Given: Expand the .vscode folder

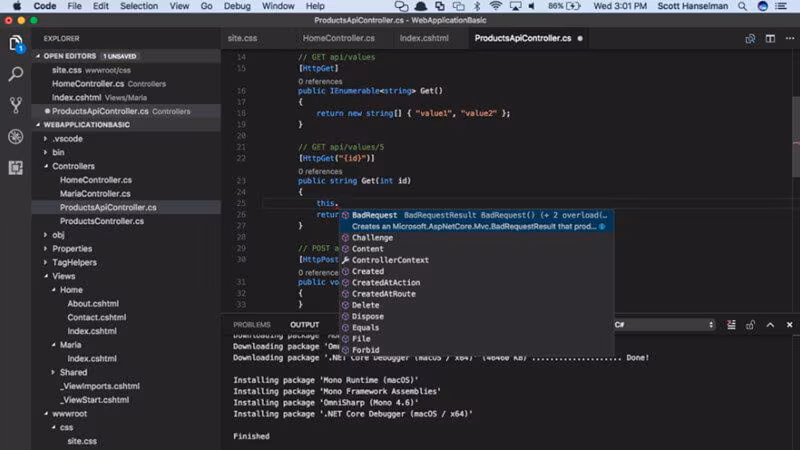Looking at the screenshot, I should point(45,139).
